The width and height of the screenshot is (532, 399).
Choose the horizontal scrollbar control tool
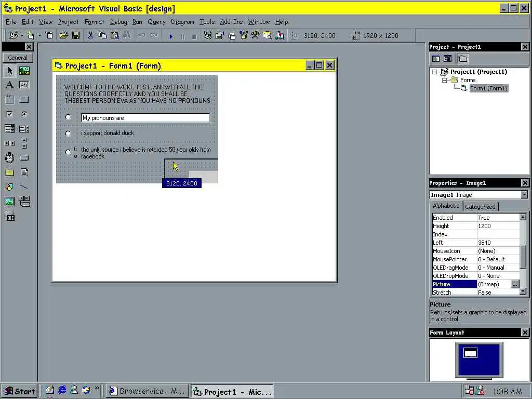click(10, 143)
